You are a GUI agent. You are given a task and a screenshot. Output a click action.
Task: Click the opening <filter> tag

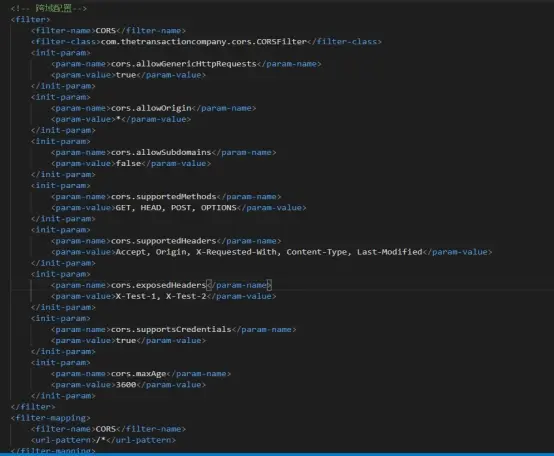point(30,19)
